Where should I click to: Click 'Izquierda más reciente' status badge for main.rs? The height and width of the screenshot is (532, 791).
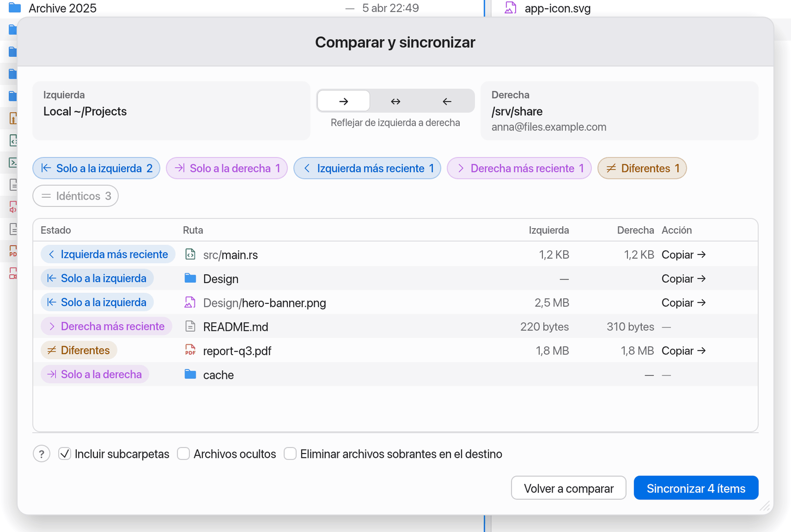[108, 254]
